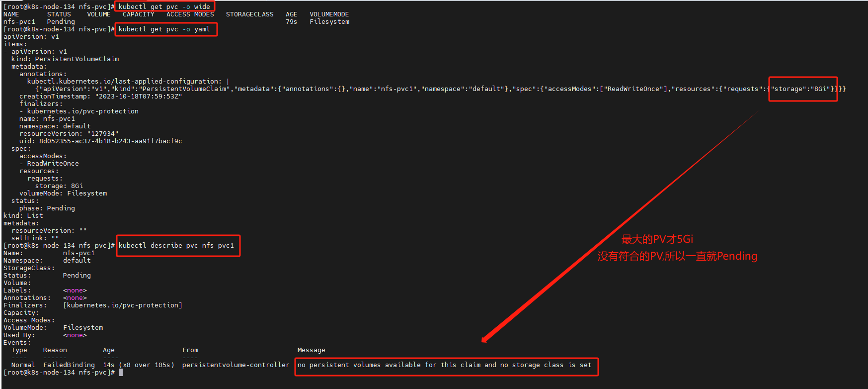Click the Status value Pending in describe output
The image size is (868, 389).
tap(77, 275)
